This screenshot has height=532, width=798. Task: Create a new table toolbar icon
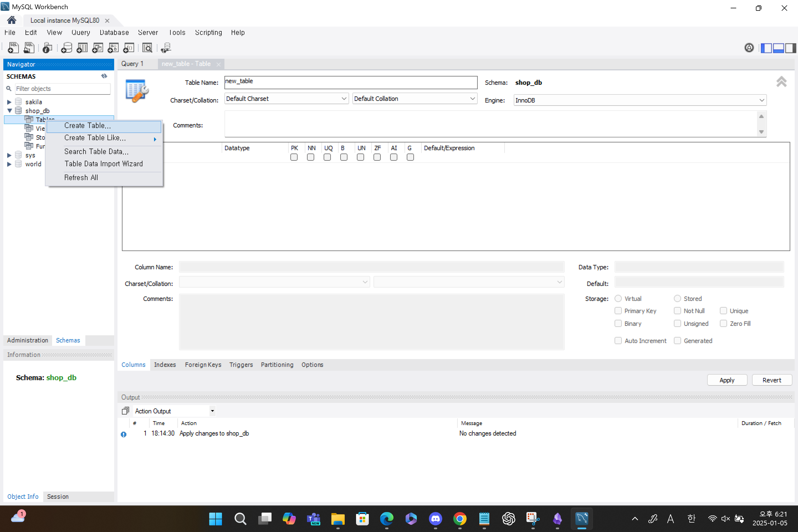click(82, 48)
